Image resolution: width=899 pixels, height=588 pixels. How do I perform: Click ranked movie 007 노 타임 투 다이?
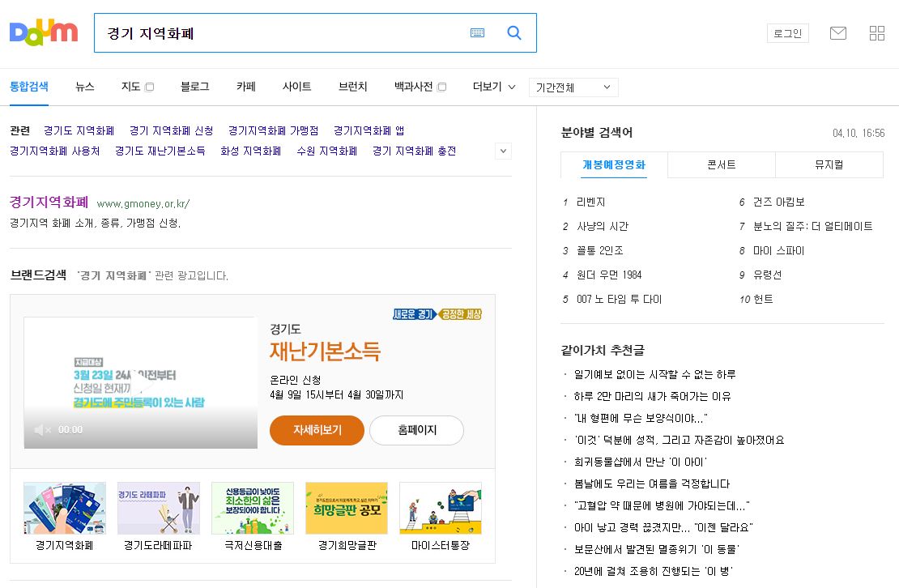coord(620,299)
